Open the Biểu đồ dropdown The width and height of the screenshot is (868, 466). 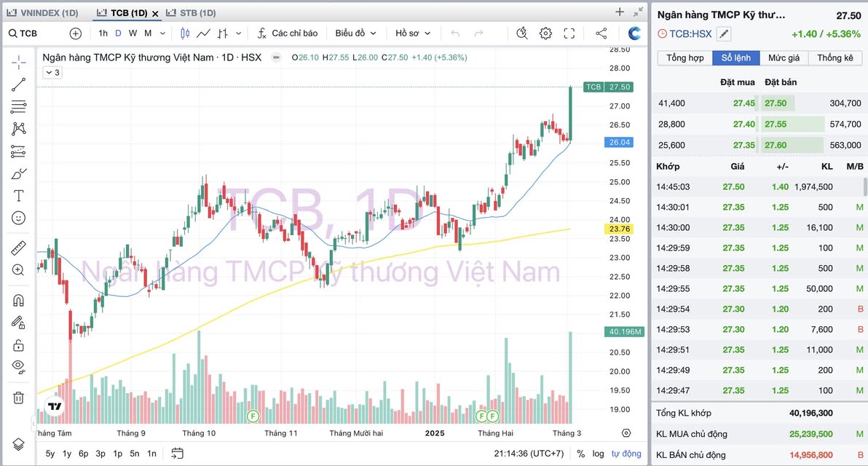click(x=355, y=33)
